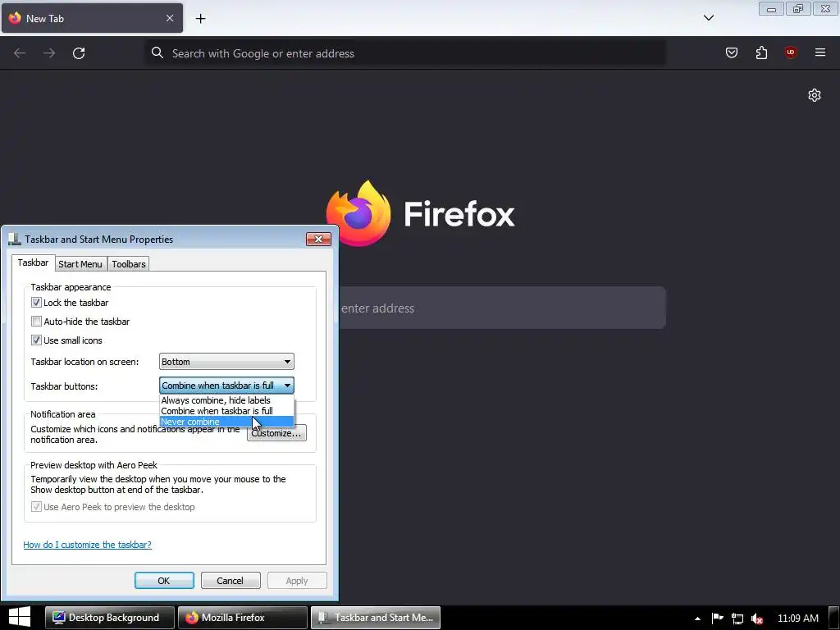
Task: Click Use Aero Peek to preview checkbox
Action: click(36, 507)
